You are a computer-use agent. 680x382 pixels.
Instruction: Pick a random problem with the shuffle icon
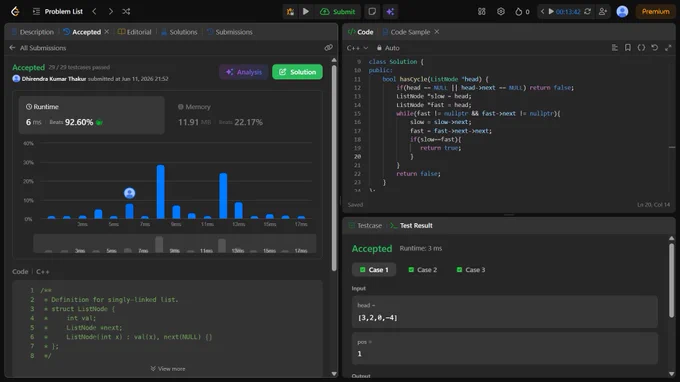tap(126, 12)
